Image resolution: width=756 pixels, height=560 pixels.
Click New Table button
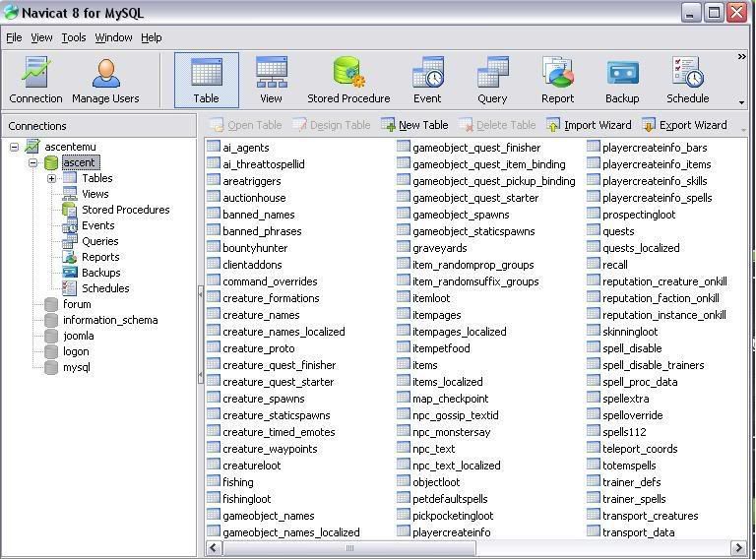tap(414, 125)
